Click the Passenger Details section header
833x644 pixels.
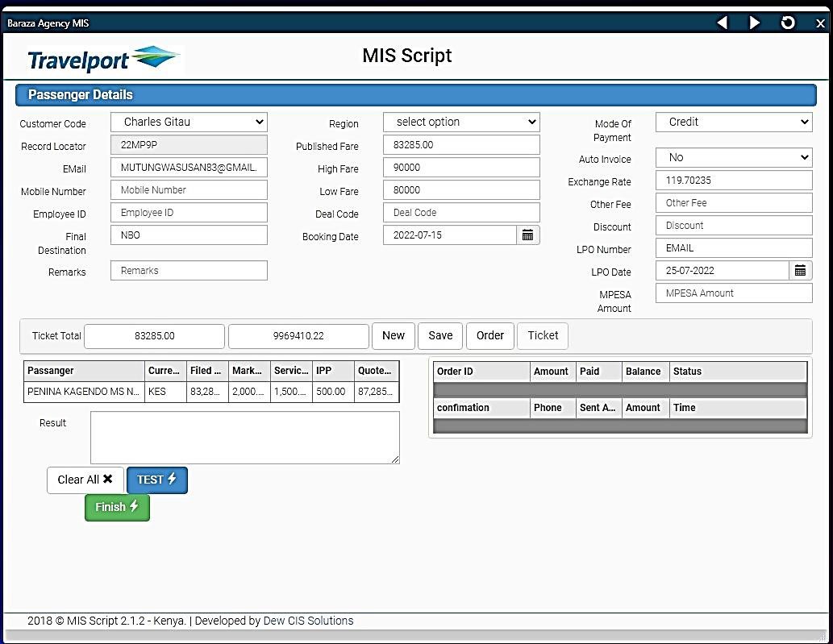click(x=416, y=95)
